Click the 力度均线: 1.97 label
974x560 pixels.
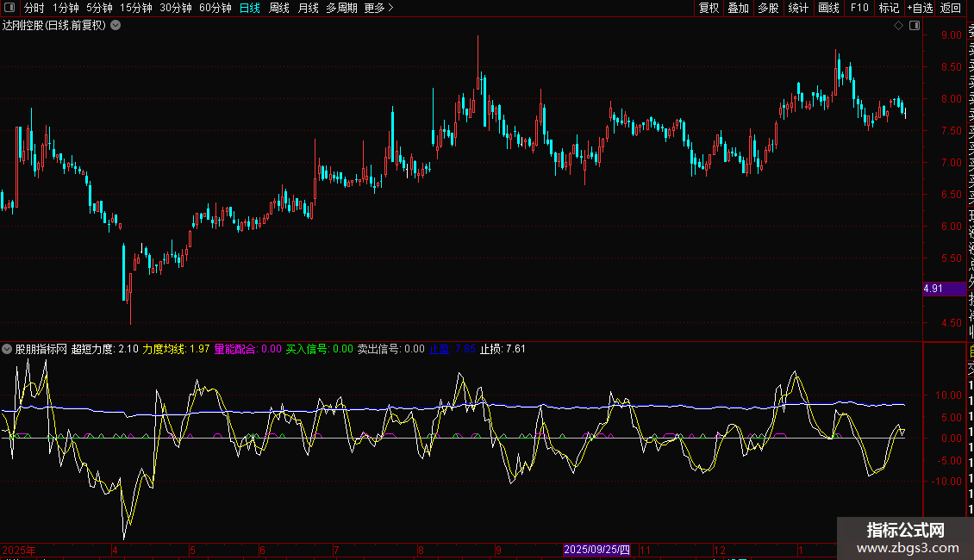[177, 349]
